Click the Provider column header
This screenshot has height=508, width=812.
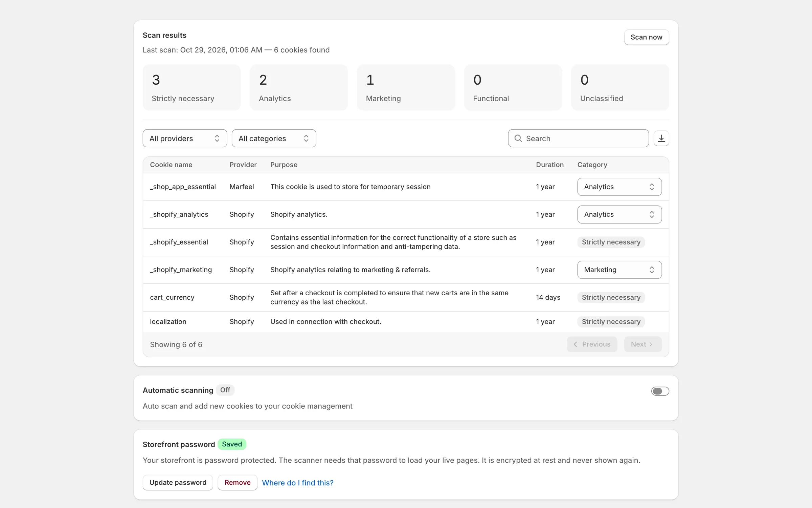click(x=243, y=165)
